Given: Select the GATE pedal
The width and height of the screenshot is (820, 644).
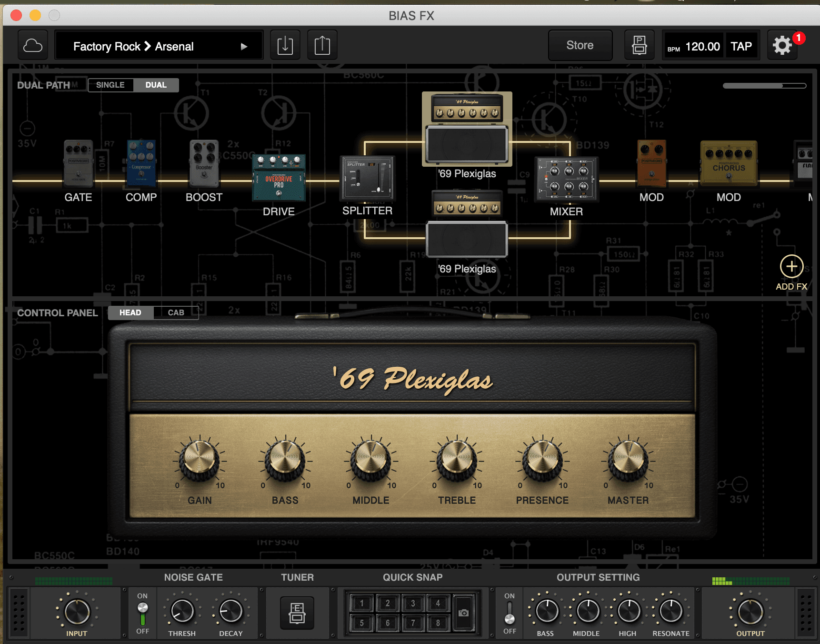Looking at the screenshot, I should point(79,163).
